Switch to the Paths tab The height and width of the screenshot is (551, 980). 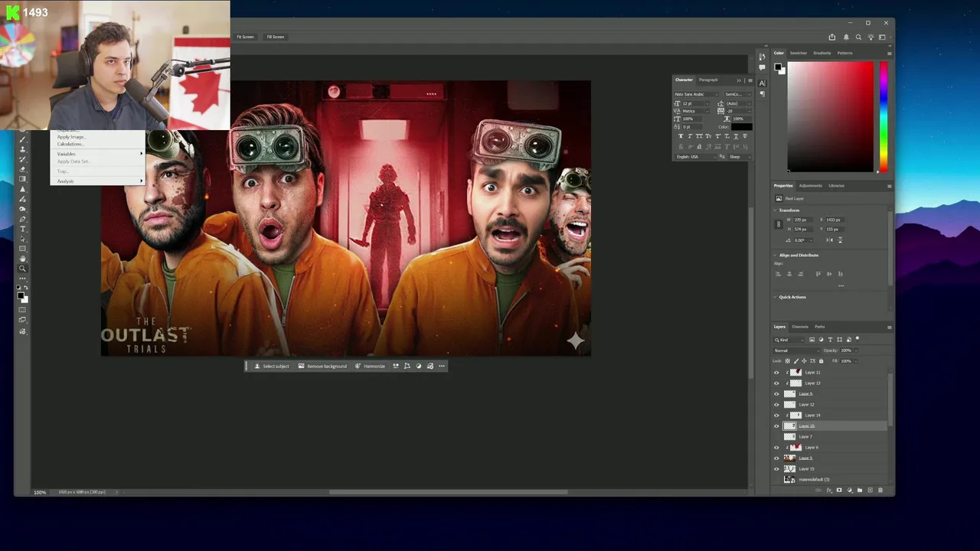point(820,327)
